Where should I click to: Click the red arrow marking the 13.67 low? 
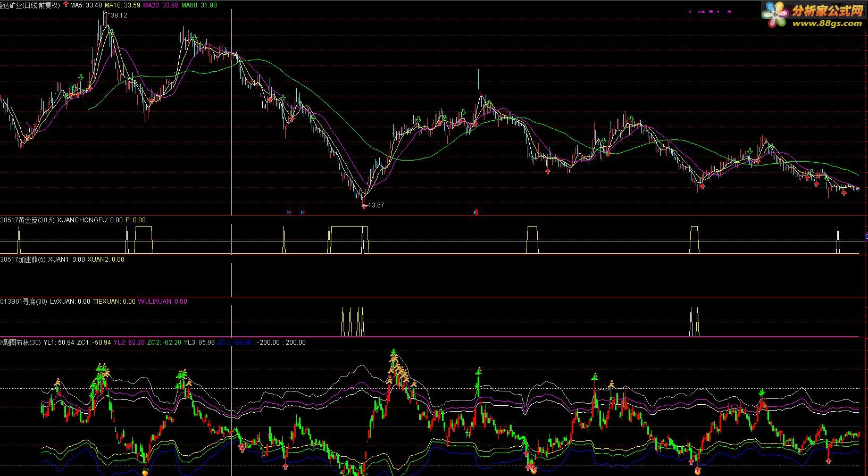[x=364, y=206]
